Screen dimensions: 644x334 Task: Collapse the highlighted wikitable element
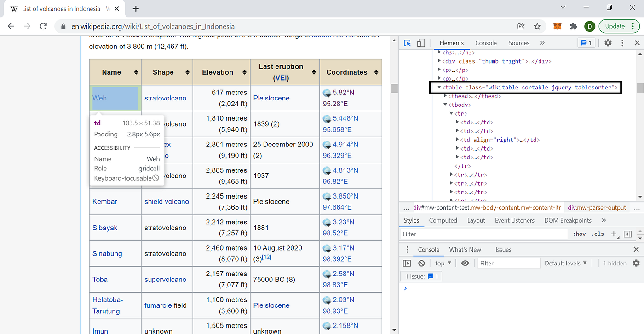coord(439,87)
